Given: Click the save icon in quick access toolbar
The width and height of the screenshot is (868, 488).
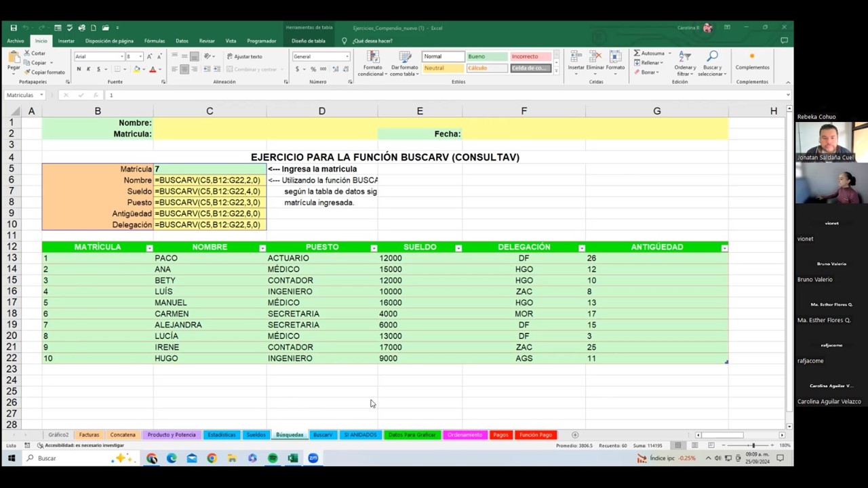Looking at the screenshot, I should tap(14, 28).
